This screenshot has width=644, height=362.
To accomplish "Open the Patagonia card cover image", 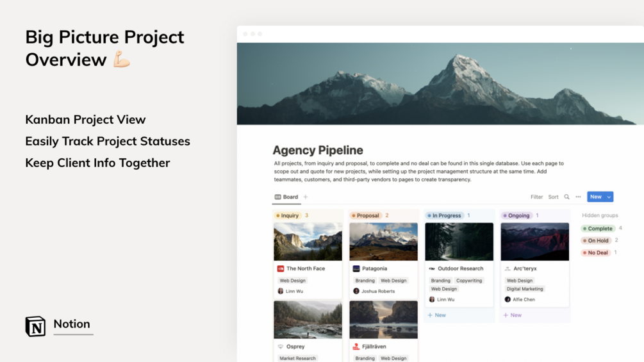I will coord(383,242).
